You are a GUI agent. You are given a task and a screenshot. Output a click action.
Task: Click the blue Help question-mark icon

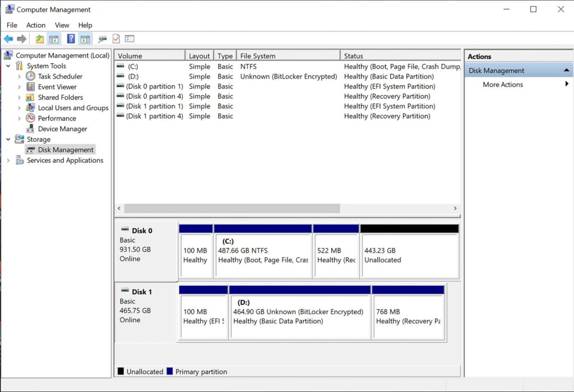[71, 39]
